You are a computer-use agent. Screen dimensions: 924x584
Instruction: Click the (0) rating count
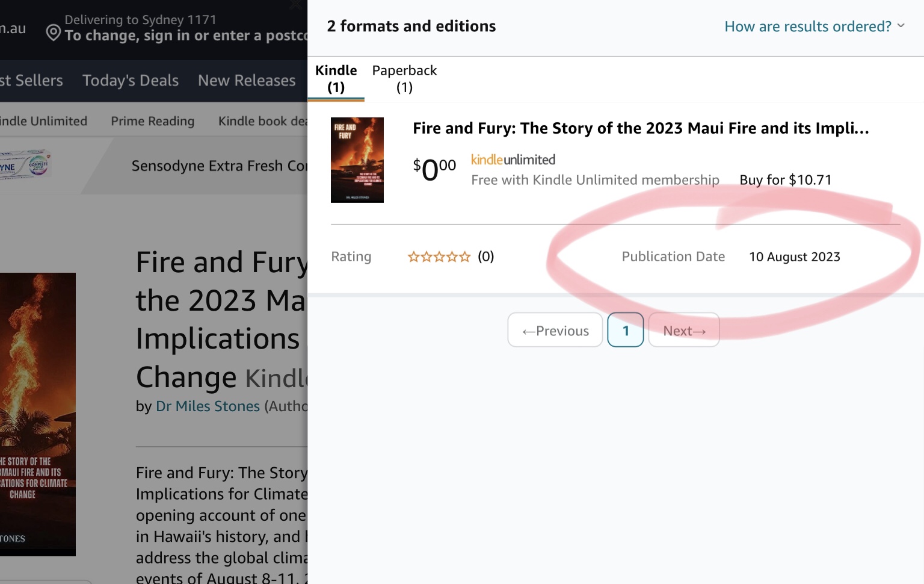(486, 257)
